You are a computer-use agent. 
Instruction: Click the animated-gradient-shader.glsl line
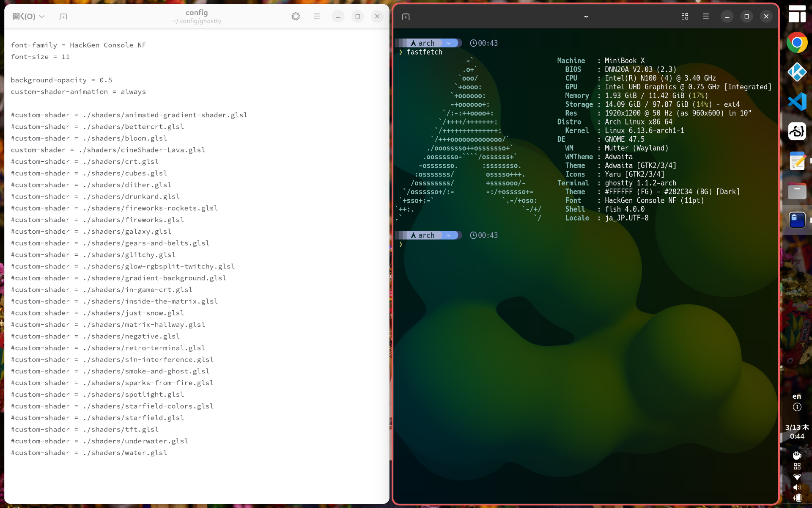129,115
